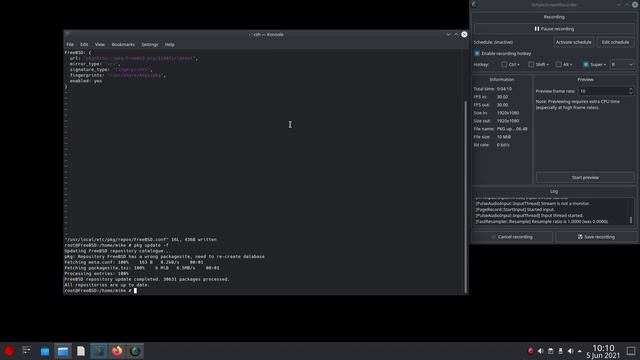640x360 pixels.
Task: Open the View menu in Konsole
Action: pos(100,44)
